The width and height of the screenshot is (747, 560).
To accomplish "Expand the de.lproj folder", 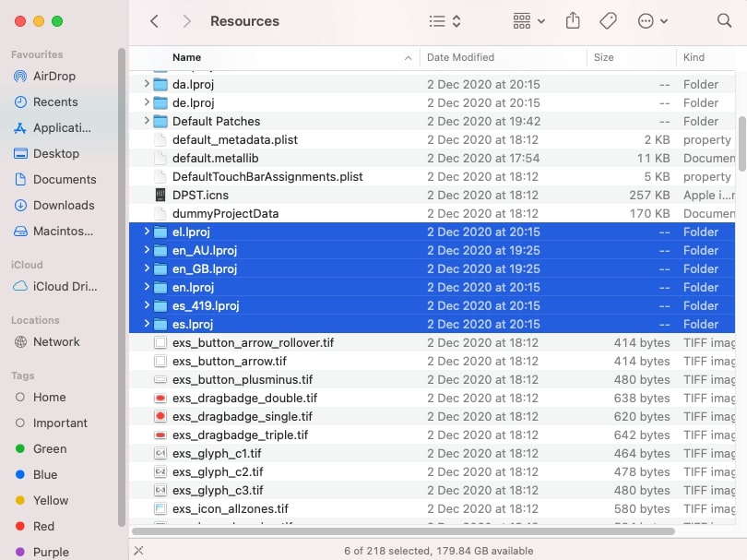I will pos(147,102).
